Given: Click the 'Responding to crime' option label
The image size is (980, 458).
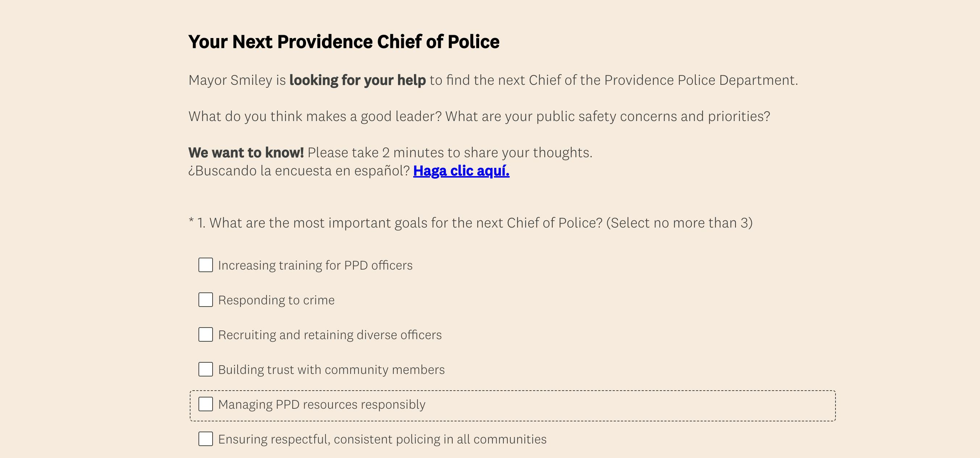Looking at the screenshot, I should pos(276,300).
